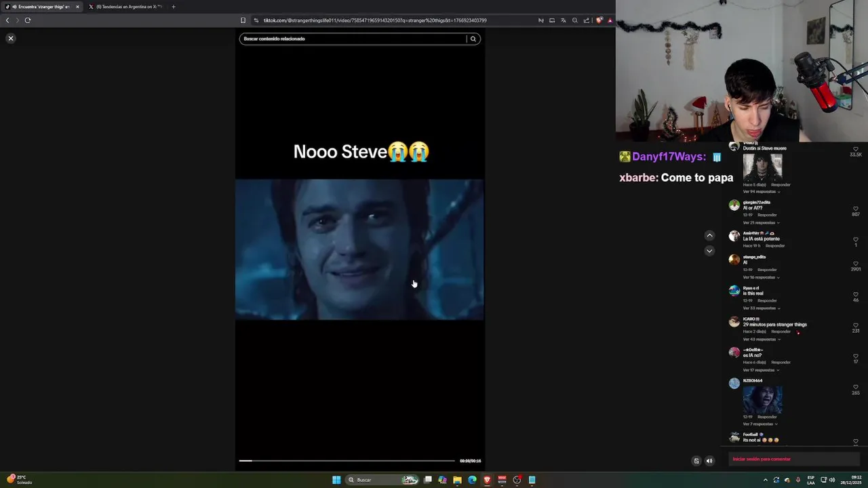Open NZBOI464 commenter avatar
Screen dimensions: 868x488
coord(734,384)
